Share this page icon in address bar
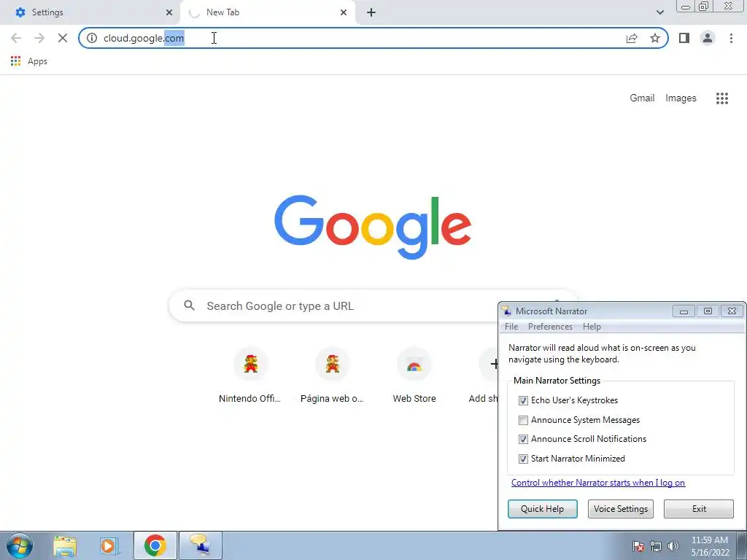Viewport: 747px width, 560px height. (x=632, y=38)
